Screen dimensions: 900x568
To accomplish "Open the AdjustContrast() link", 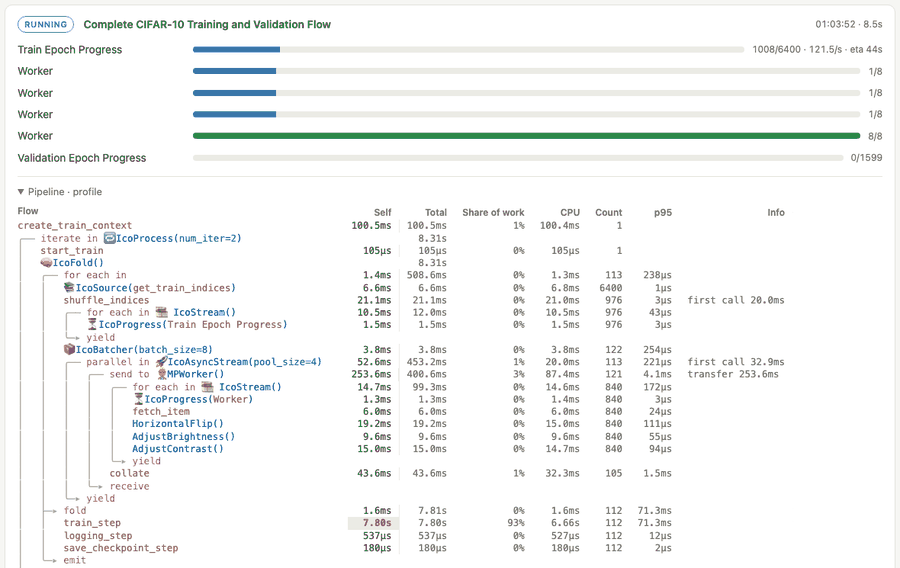I will (178, 449).
